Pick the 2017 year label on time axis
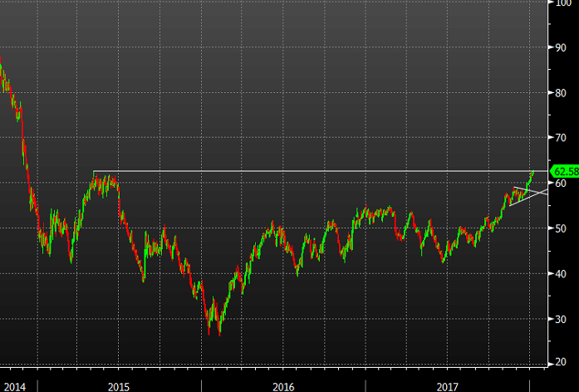579x392 pixels. [447, 386]
